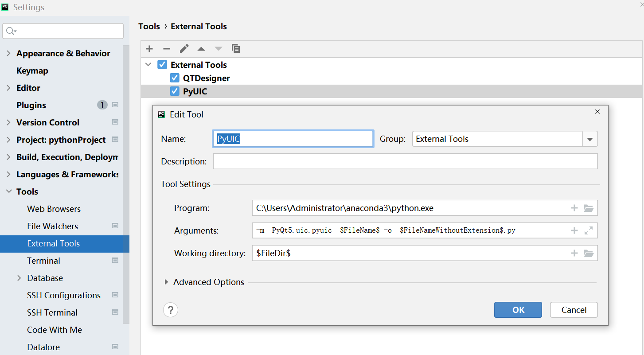Viewport: 644px width, 355px height.
Task: Select Build, Execution, Deployment settings
Action: (x=67, y=157)
